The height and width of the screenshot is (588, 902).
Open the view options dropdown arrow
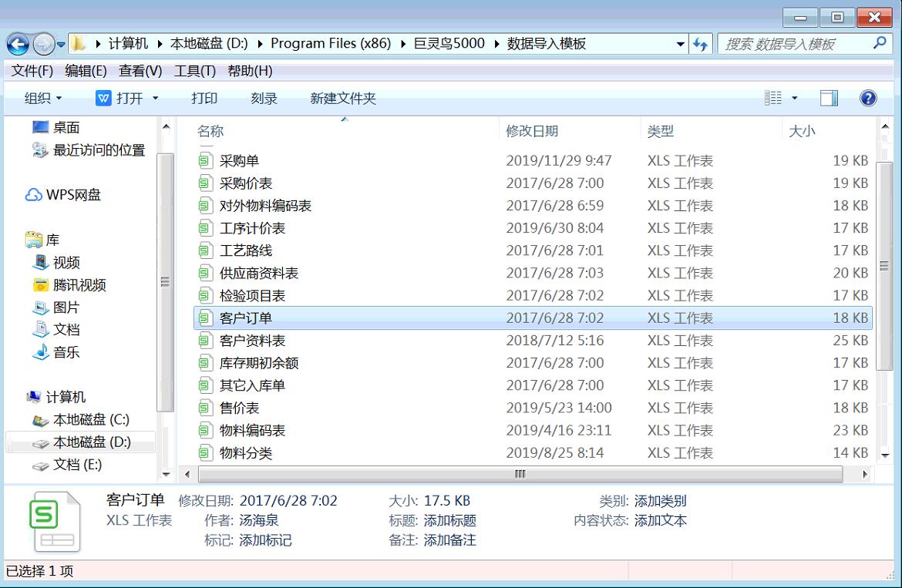pos(795,99)
